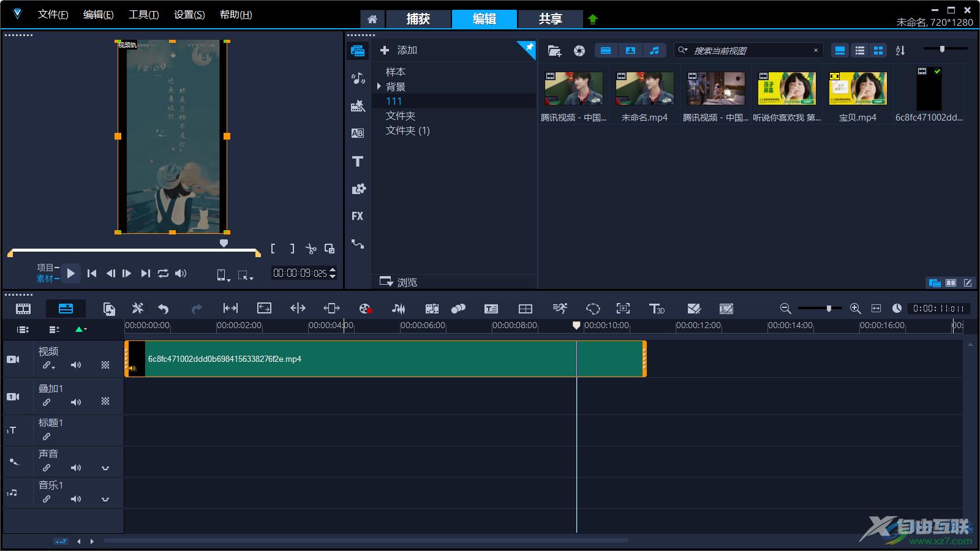Screen dimensions: 980x551
Task: Select the 文件夹 (1) library folder
Action: coord(408,130)
